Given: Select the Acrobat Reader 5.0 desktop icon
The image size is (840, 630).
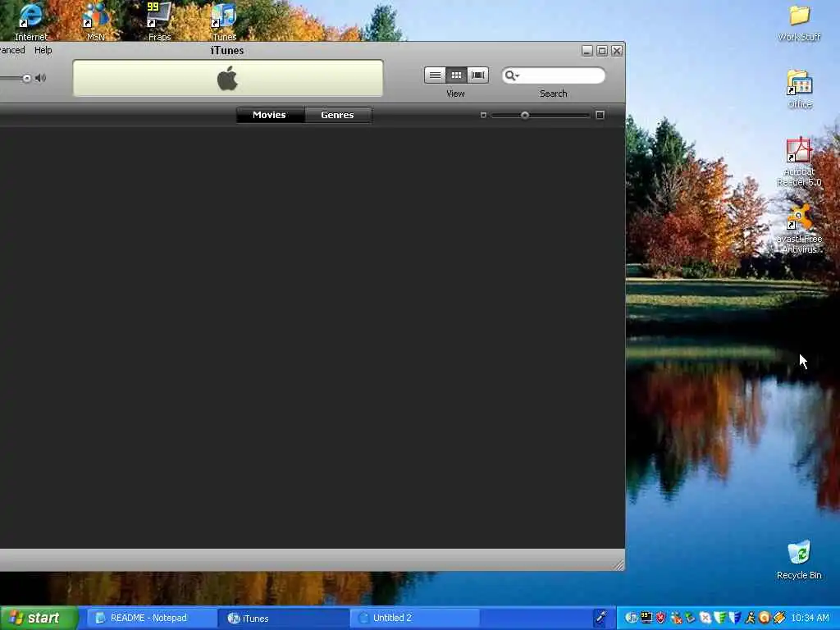Looking at the screenshot, I should point(799,162).
